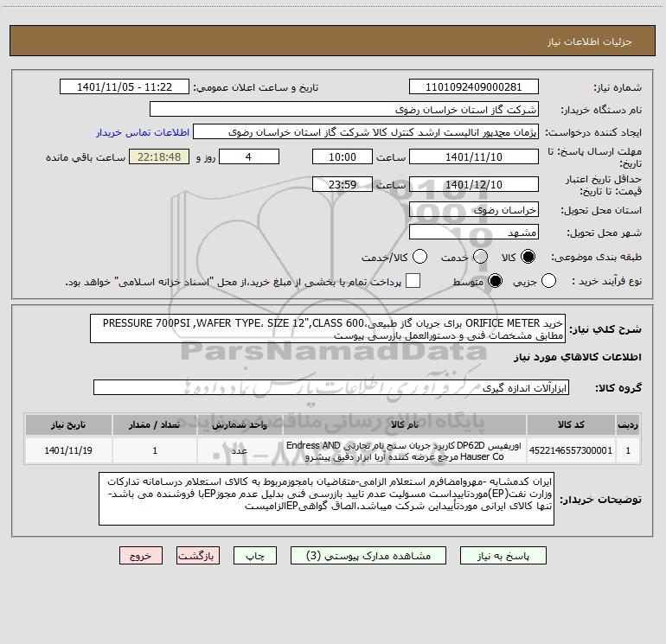Click the اطلاعات کالاهای مورد نیاز heading
The height and width of the screenshot is (644, 666).
pos(577,357)
